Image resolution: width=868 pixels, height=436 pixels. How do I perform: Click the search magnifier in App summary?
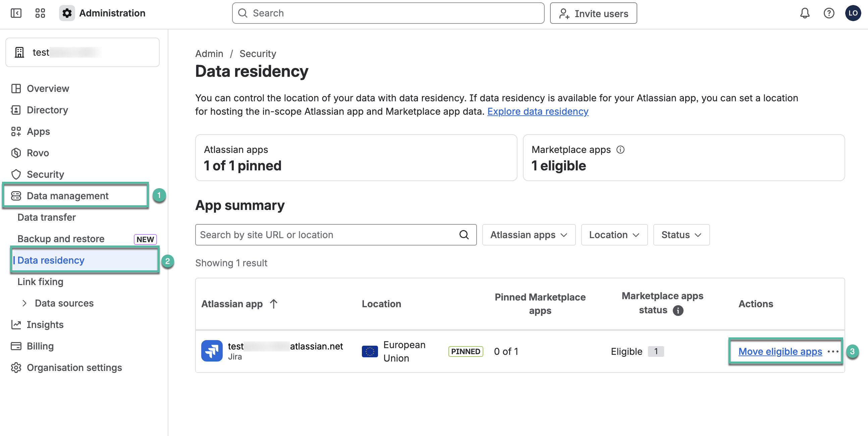[x=464, y=235]
